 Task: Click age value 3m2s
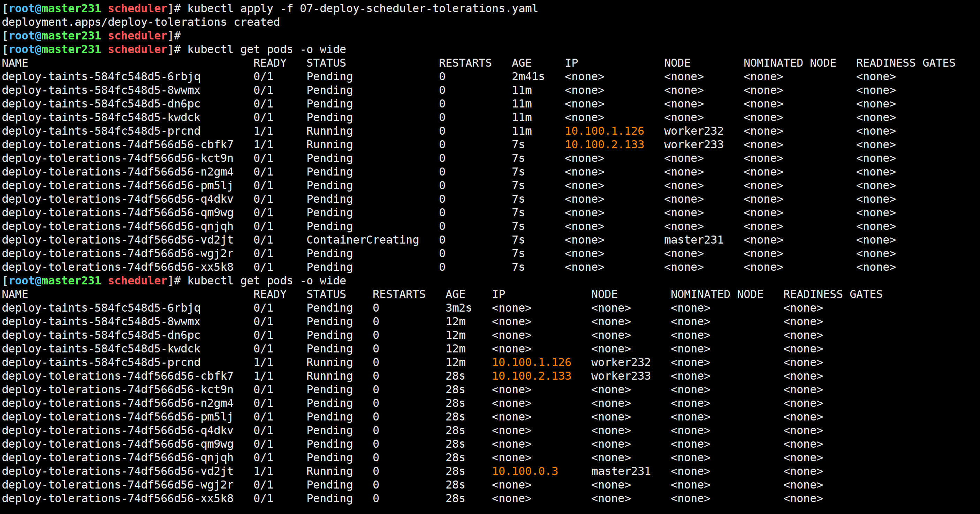click(x=458, y=308)
